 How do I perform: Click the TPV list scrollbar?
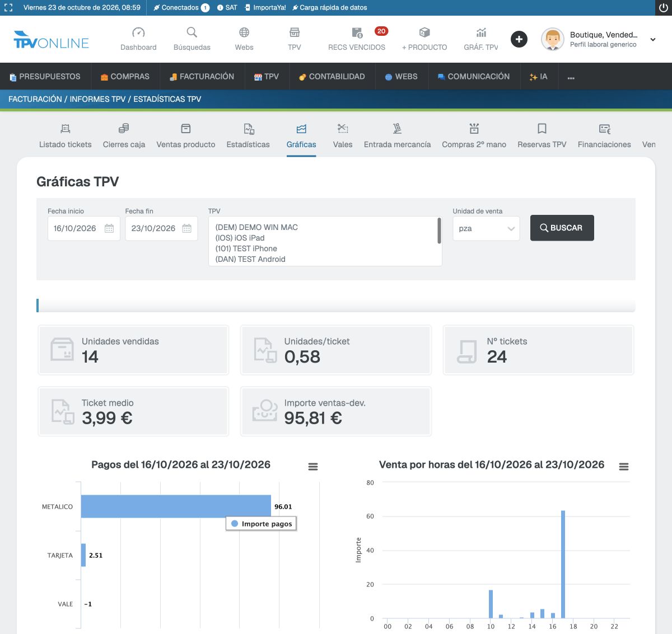tap(439, 231)
